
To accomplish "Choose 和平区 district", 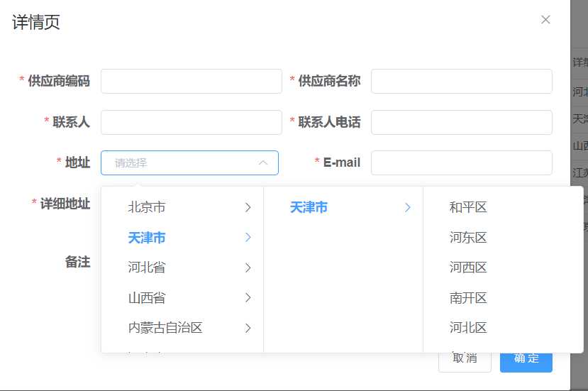I will (504, 207).
